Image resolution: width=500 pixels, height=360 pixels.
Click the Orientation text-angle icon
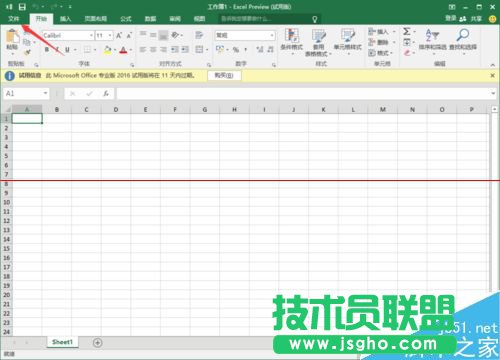pos(175,35)
